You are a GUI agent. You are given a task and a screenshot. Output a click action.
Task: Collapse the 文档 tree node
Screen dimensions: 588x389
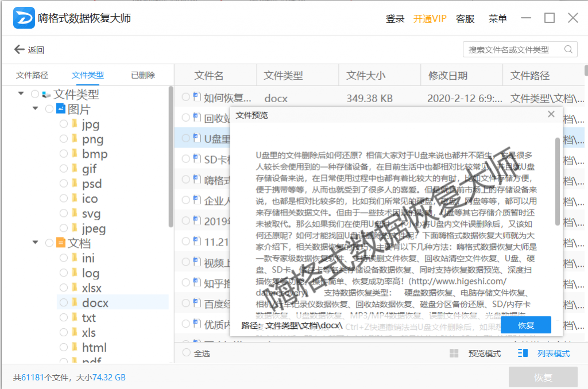[x=35, y=242]
